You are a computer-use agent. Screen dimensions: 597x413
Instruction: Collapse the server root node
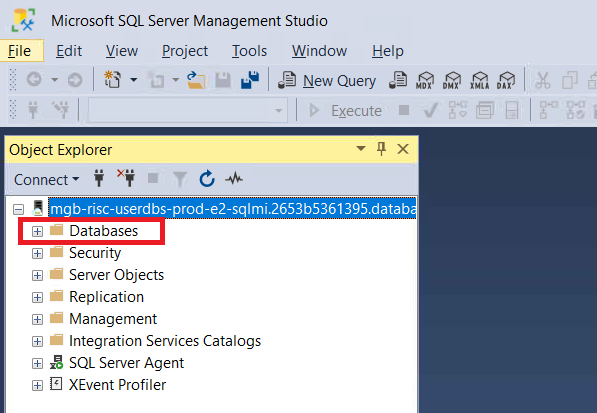click(x=18, y=209)
